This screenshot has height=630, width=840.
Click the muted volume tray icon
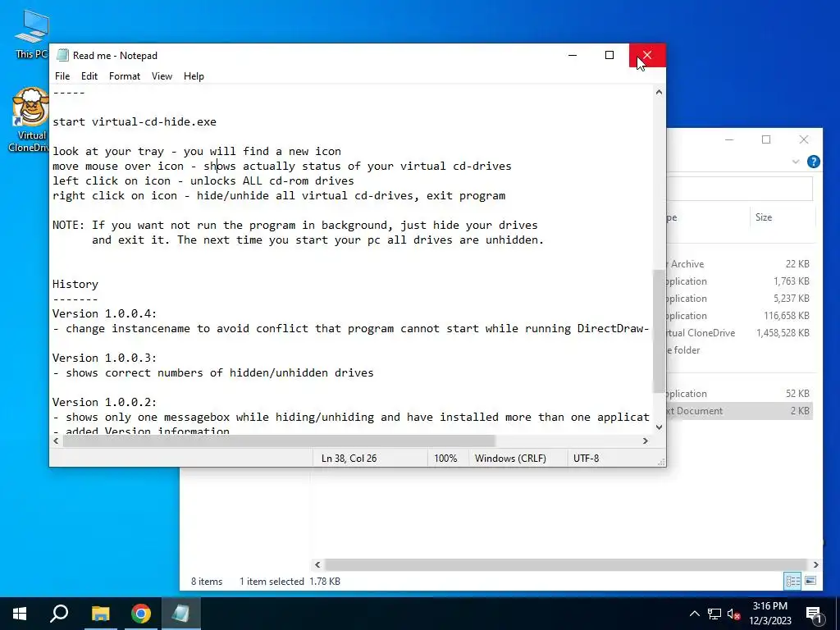click(734, 614)
